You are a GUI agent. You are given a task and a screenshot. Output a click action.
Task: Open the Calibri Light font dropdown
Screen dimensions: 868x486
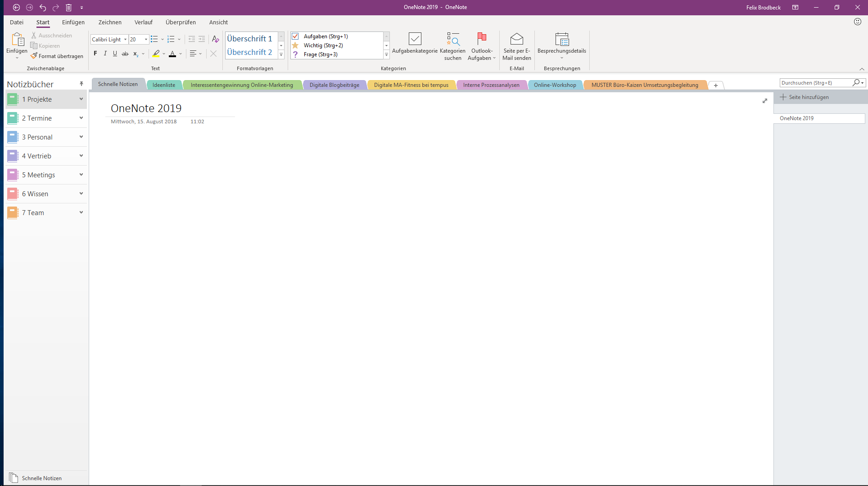pos(125,40)
